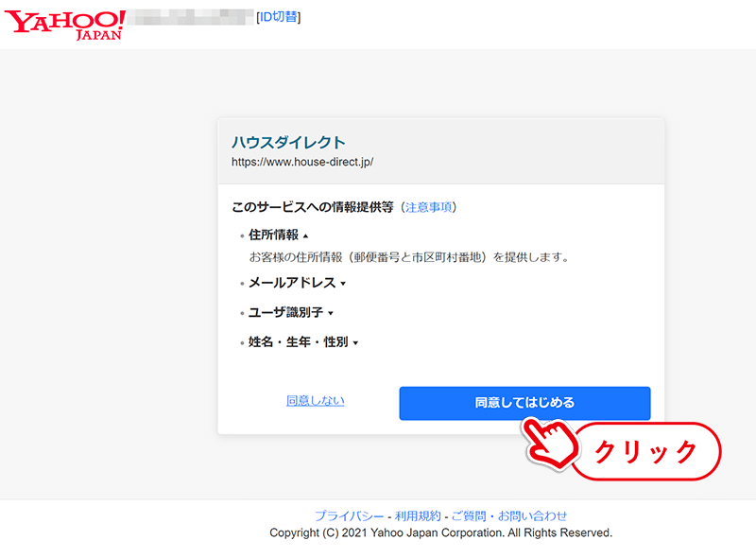Open the ご質問・お問い合わせ footer link
This screenshot has height=558, width=756.
click(509, 516)
